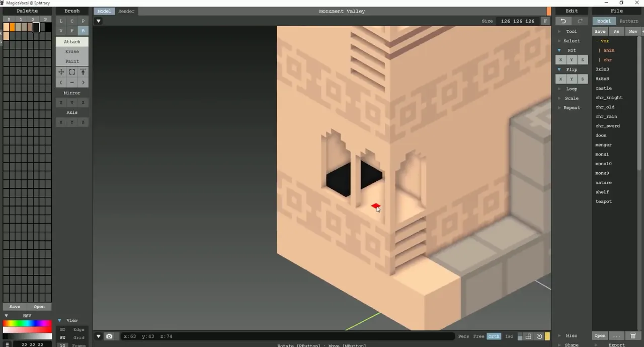Select Attach brush action

pyautogui.click(x=72, y=42)
